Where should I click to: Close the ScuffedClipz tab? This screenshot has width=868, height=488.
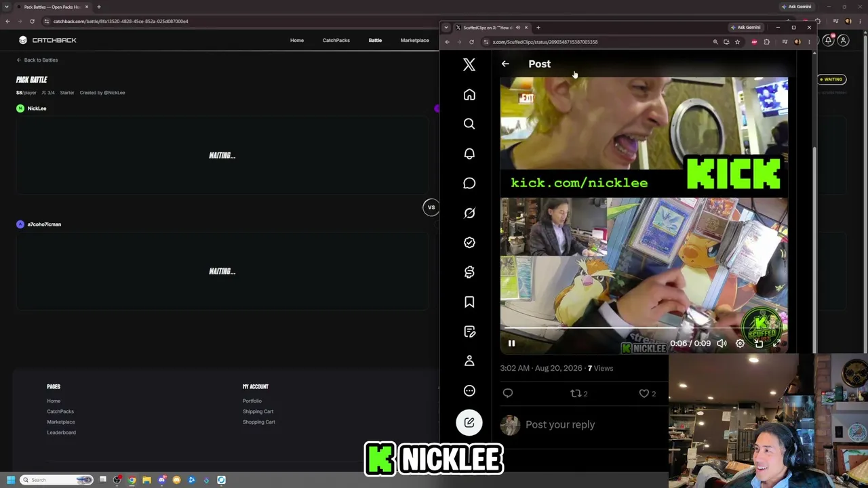(x=526, y=28)
